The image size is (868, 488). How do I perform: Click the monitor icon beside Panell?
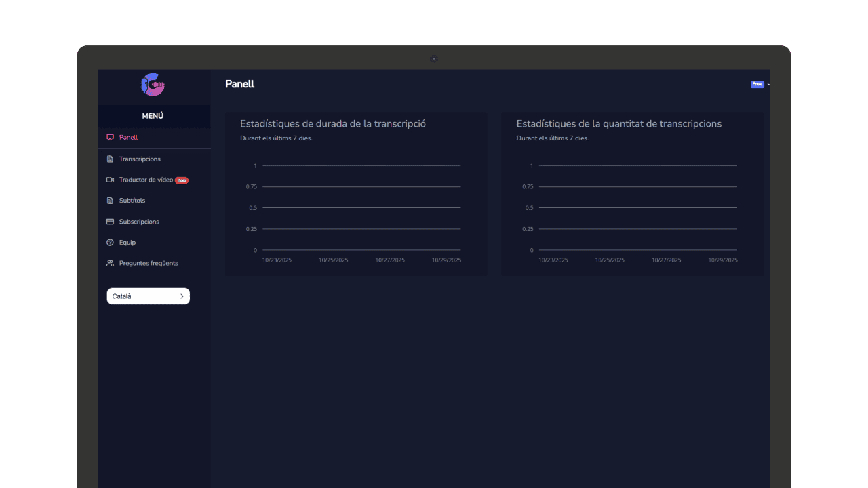pyautogui.click(x=110, y=138)
